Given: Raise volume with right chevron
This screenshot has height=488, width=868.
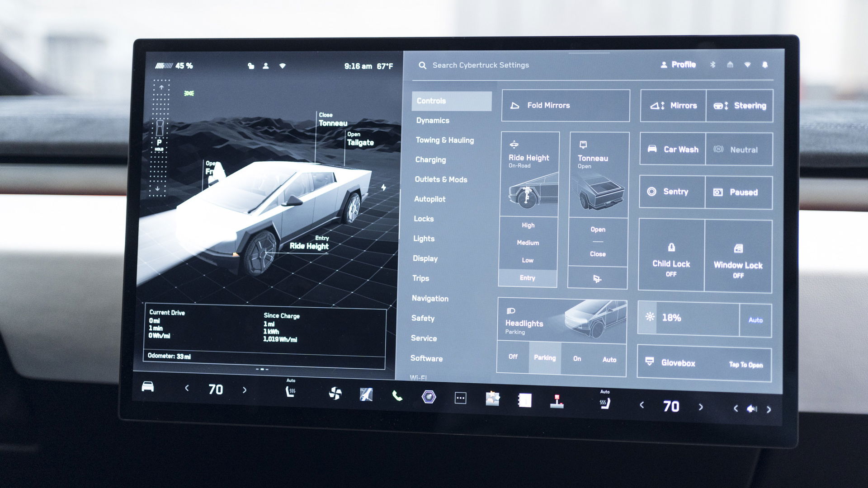Looking at the screenshot, I should (769, 409).
